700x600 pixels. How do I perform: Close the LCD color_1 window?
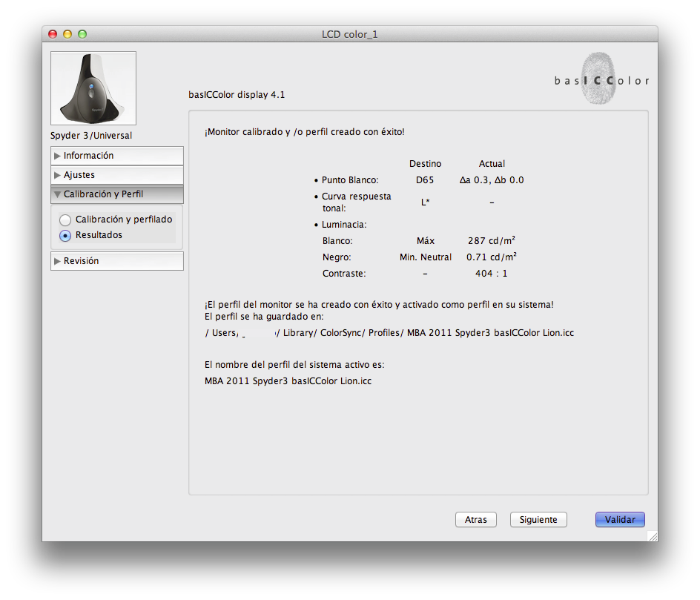click(x=53, y=34)
